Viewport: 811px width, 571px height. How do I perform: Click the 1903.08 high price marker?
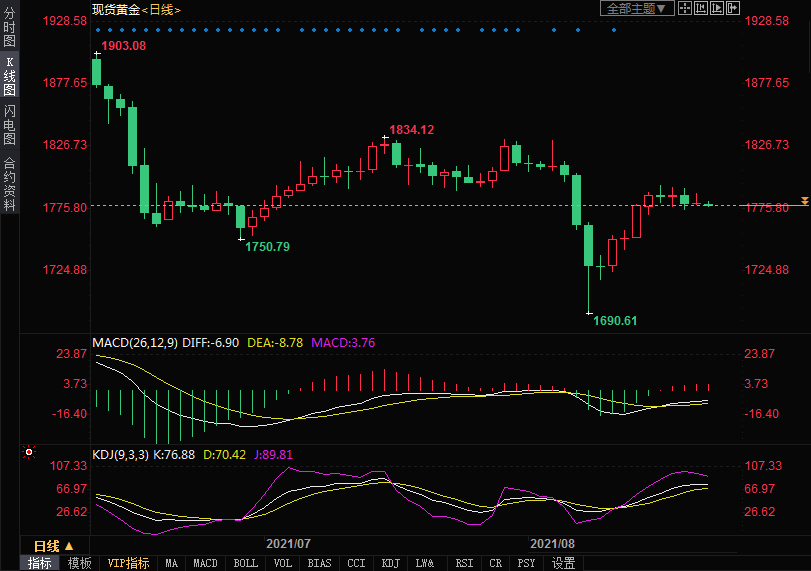123,46
